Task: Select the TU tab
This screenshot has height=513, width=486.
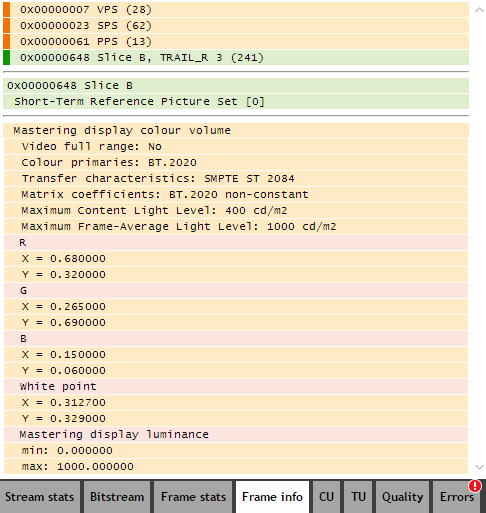Action: coord(358,497)
